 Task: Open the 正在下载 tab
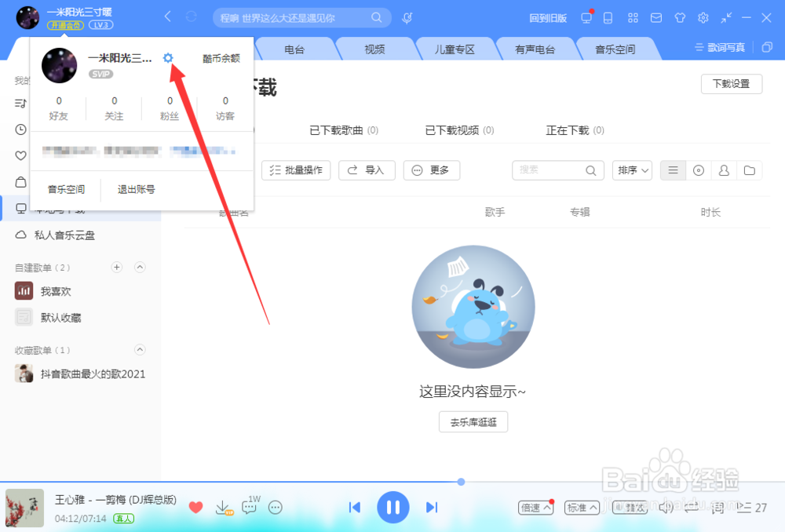coord(575,130)
